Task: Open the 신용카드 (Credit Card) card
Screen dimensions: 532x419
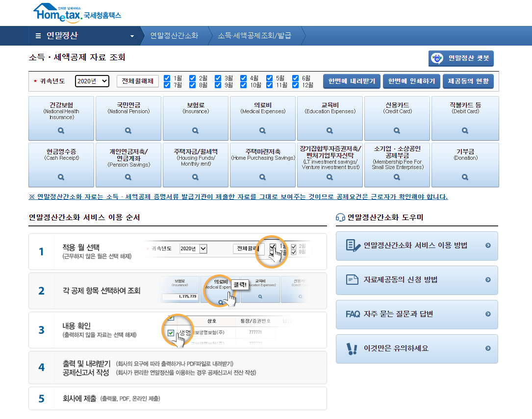Action: pyautogui.click(x=397, y=118)
